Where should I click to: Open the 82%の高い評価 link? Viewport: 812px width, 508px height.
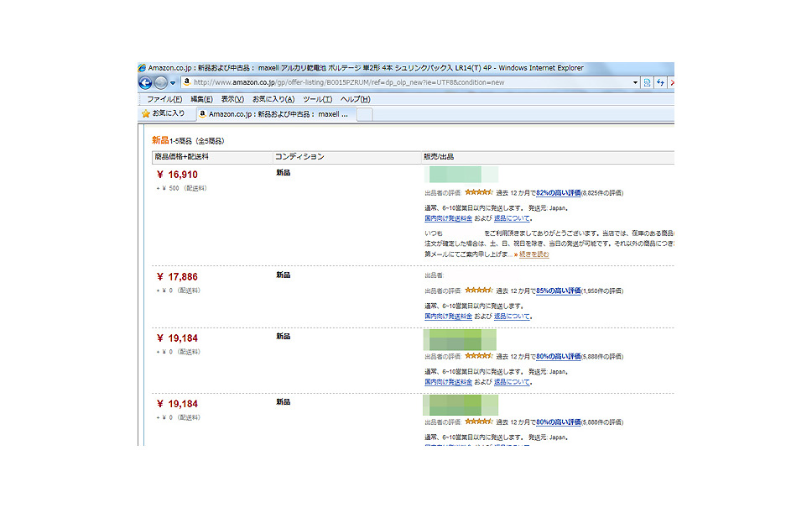pos(559,193)
